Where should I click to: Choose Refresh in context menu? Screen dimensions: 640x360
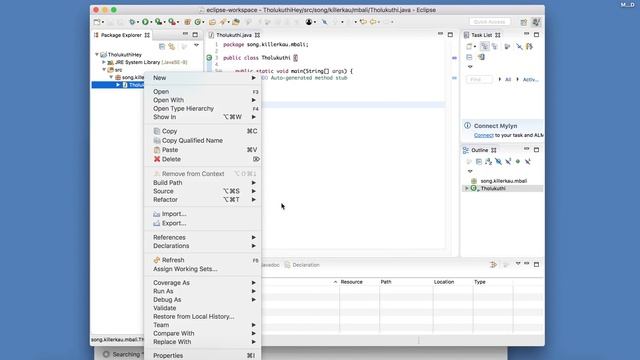coord(203,260)
